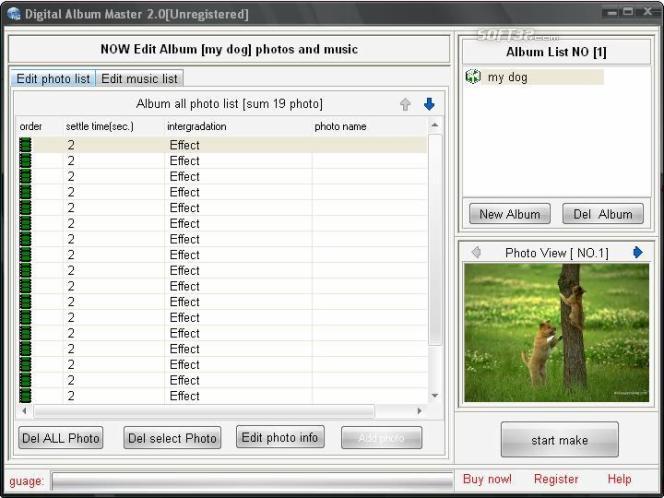The height and width of the screenshot is (498, 664).
Task: Open Edit photo info dialog
Action: (x=280, y=437)
